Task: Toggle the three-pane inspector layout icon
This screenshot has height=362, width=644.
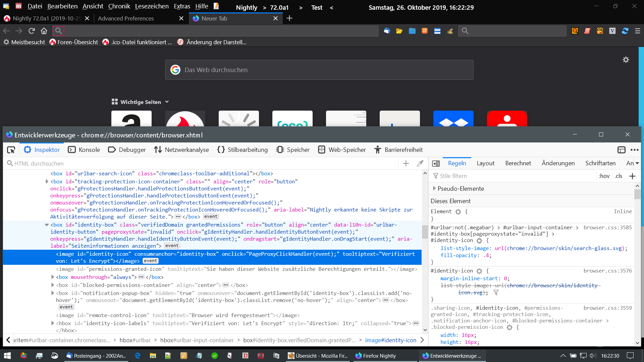Action: [436, 164]
